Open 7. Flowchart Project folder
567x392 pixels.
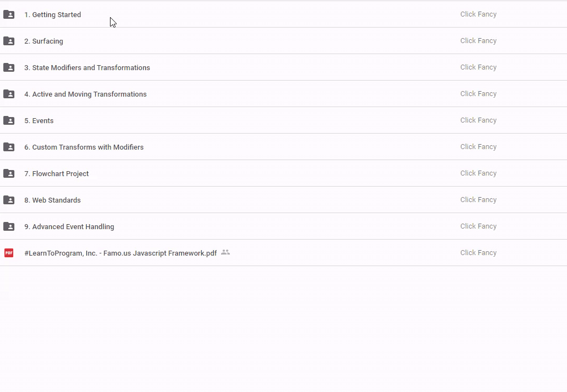(x=56, y=174)
